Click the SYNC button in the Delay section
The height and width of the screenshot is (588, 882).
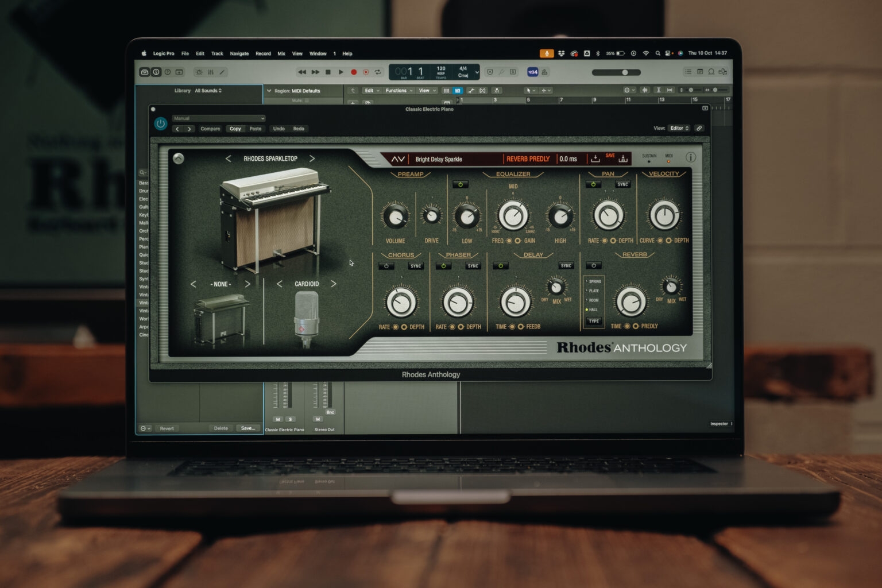coord(565,265)
